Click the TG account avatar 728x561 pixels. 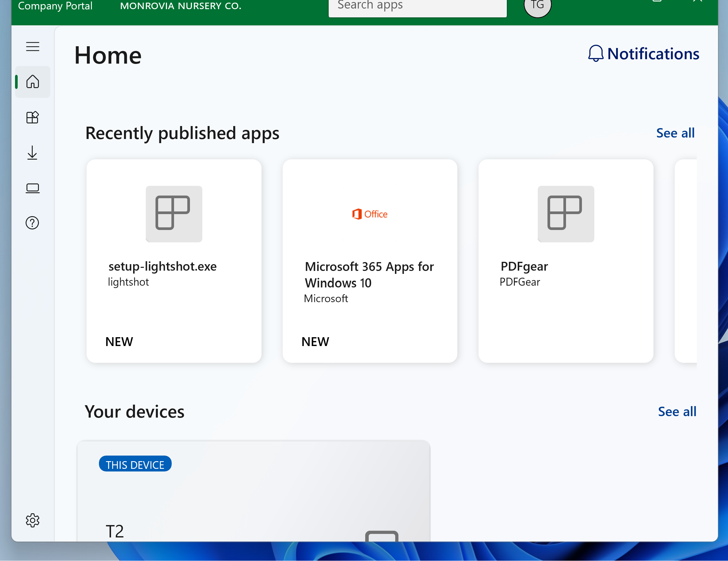point(537,5)
